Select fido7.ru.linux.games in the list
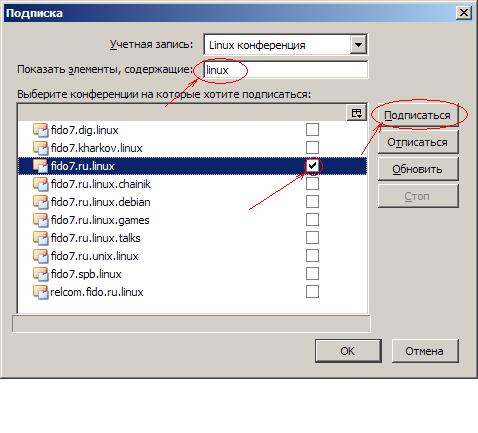This screenshot has height=433, width=478. (192, 220)
